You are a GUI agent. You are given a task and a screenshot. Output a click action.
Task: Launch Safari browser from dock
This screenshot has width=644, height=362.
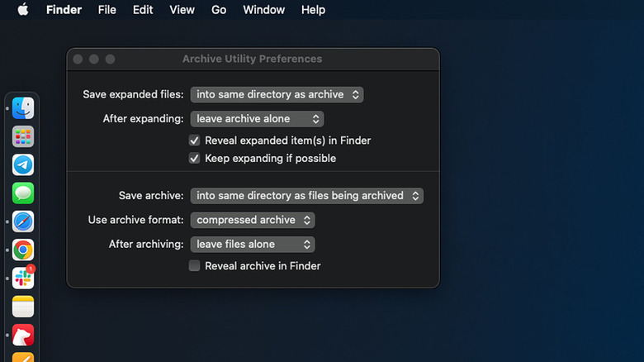[23, 221]
